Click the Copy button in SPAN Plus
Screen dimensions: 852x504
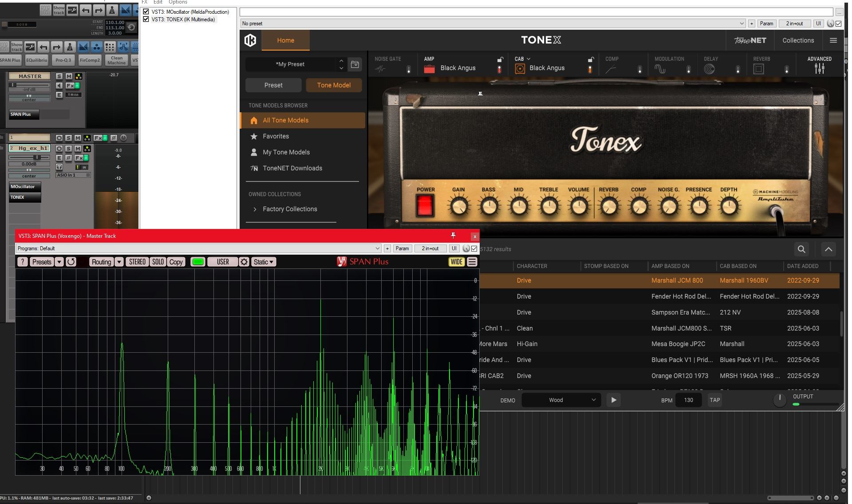[x=176, y=262]
